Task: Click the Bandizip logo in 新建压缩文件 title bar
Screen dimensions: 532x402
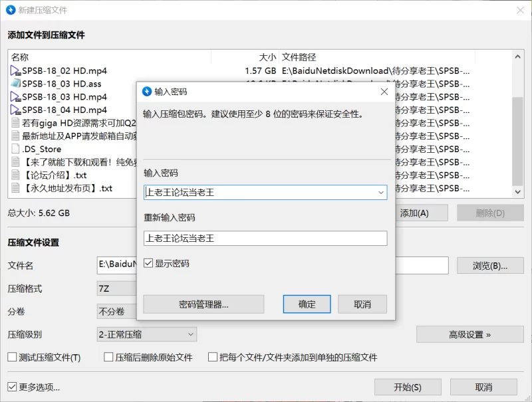Action: pos(11,10)
